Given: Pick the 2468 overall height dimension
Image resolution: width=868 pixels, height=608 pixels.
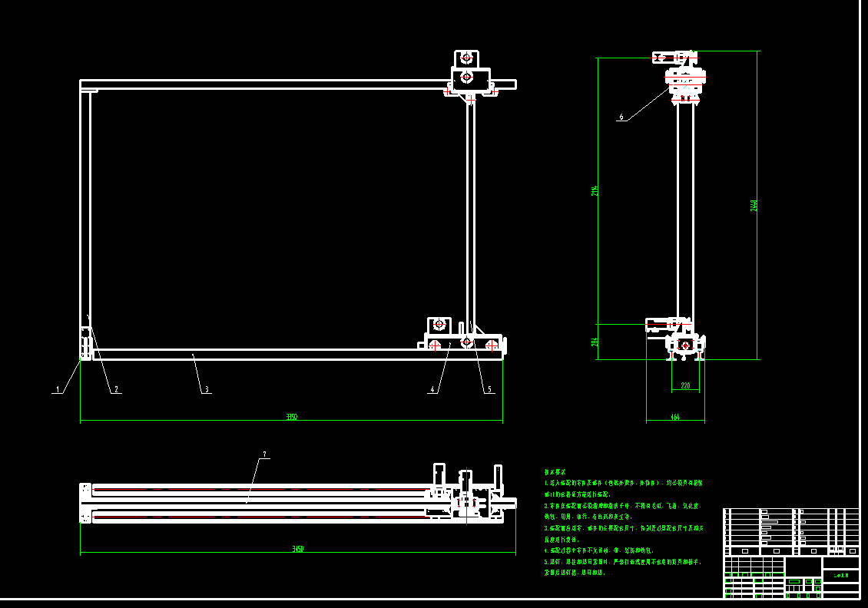Looking at the screenshot, I should point(754,205).
